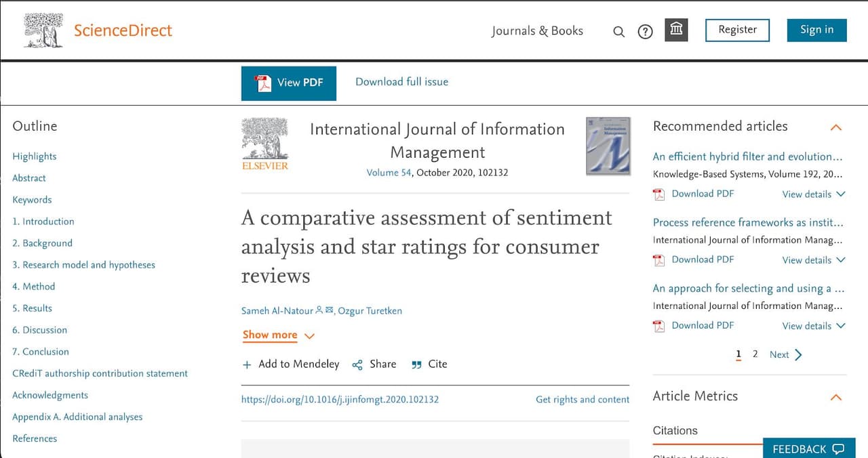
Task: Add article to Mendeley
Action: tap(291, 365)
